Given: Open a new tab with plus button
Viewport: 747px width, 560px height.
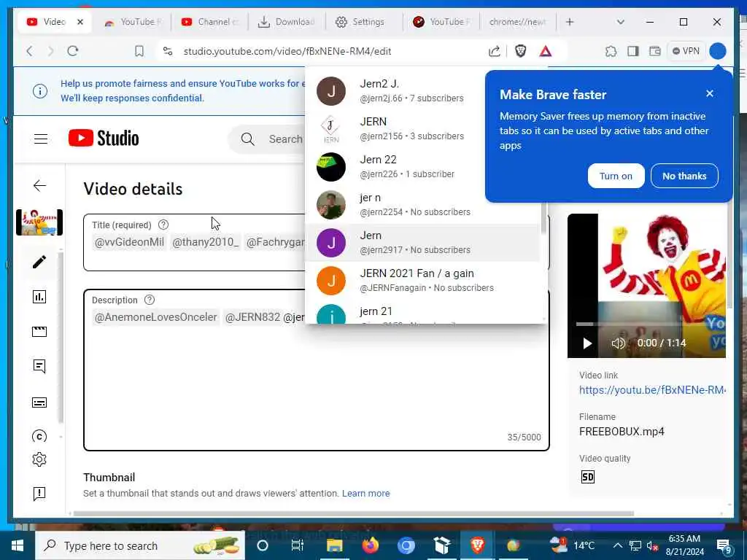Looking at the screenshot, I should (570, 22).
